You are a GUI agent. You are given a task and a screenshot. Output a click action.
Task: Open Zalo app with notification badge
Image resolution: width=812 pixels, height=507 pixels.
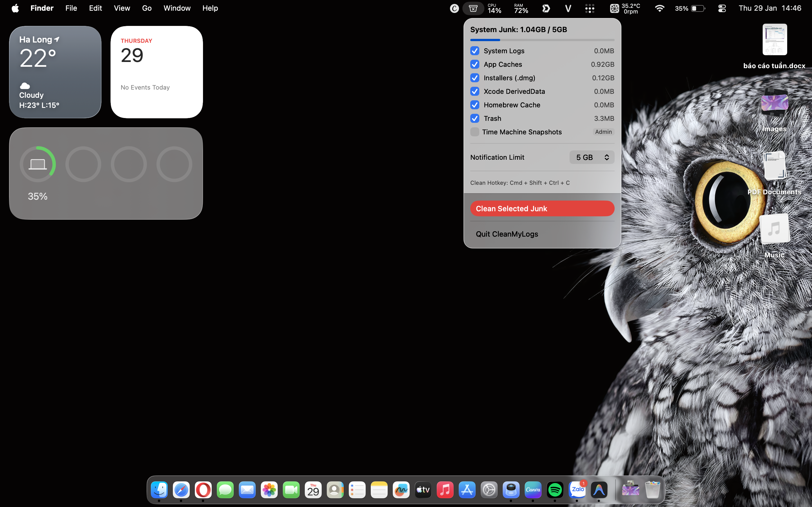(x=577, y=490)
